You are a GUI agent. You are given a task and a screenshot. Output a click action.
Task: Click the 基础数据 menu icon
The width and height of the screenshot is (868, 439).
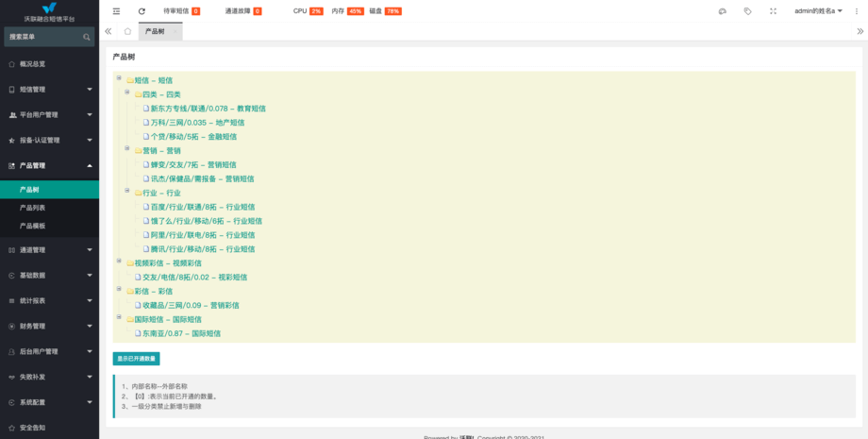click(11, 276)
